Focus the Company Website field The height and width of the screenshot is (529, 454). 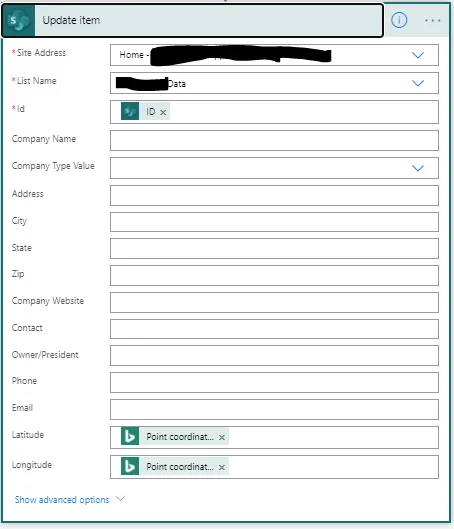click(274, 303)
